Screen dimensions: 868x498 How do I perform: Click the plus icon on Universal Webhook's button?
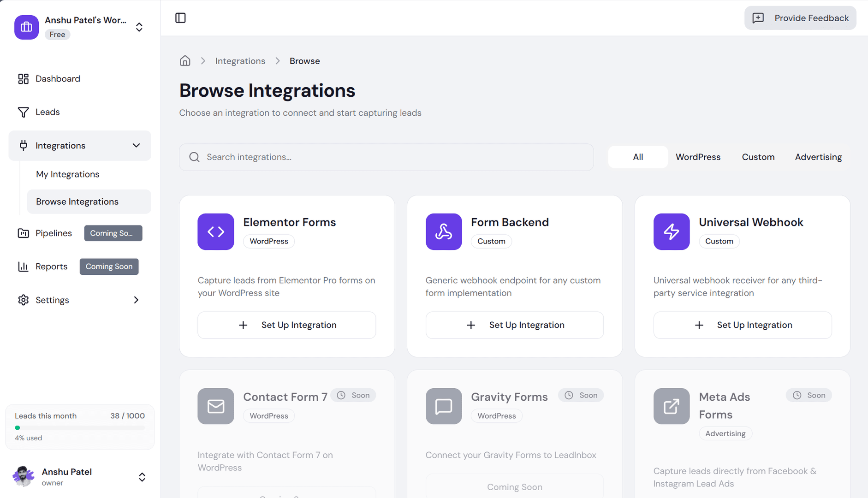click(699, 325)
